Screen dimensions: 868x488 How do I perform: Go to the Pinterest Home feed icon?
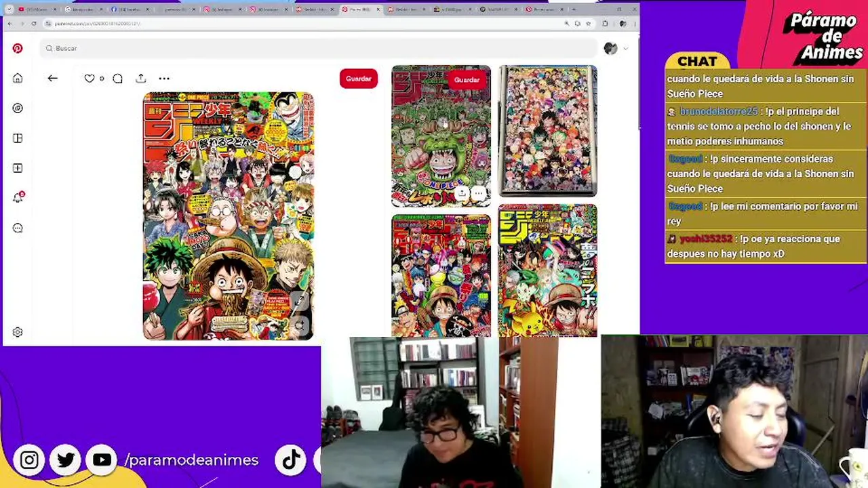tap(18, 78)
